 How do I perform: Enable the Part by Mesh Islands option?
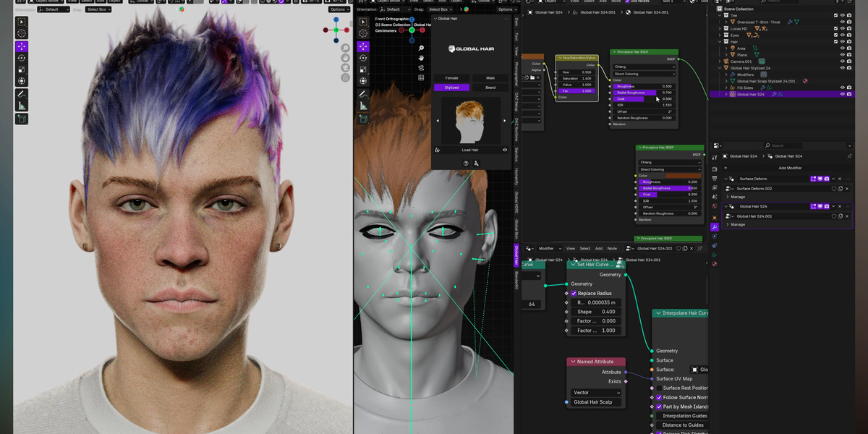[658, 407]
